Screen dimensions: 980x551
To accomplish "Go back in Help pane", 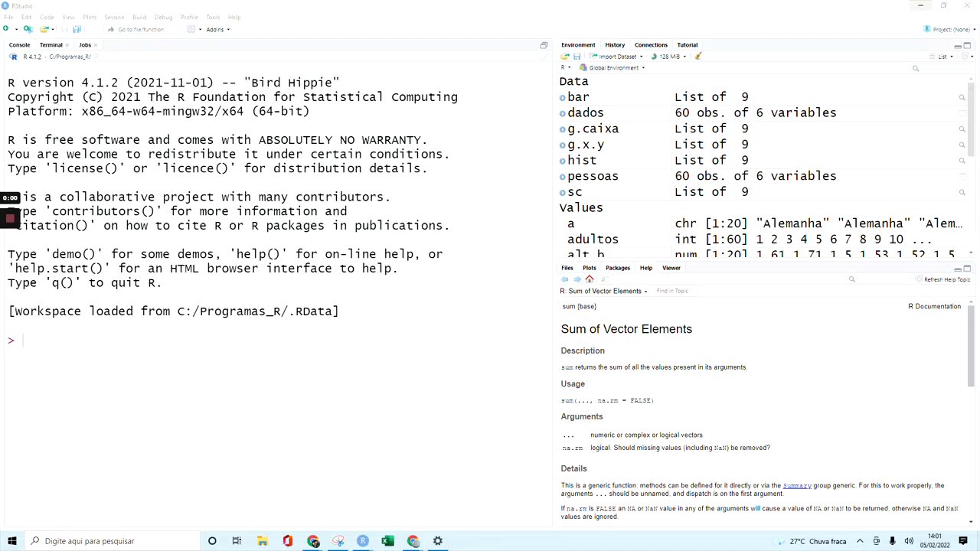I will [x=565, y=279].
